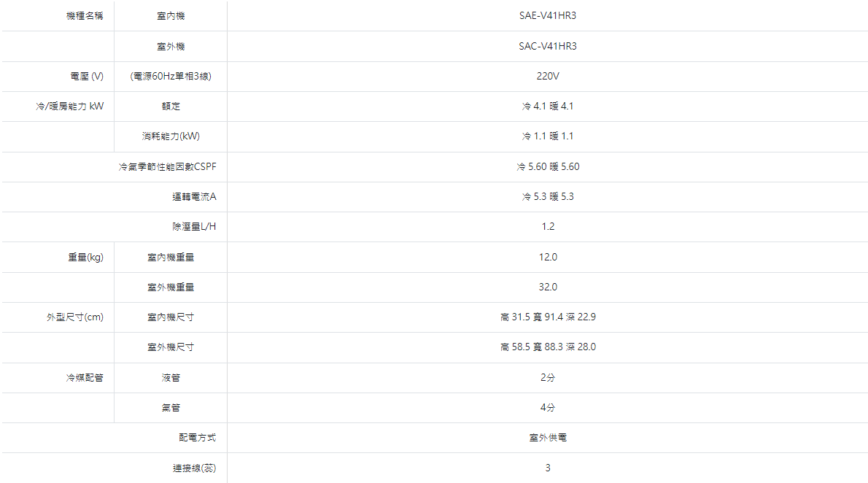The width and height of the screenshot is (868, 483).
Task: Click the 室外供電 power supply value
Action: [x=548, y=438]
